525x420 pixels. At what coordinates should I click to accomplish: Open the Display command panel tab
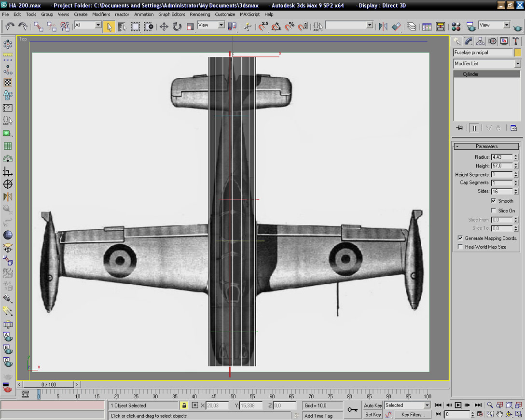[x=504, y=41]
